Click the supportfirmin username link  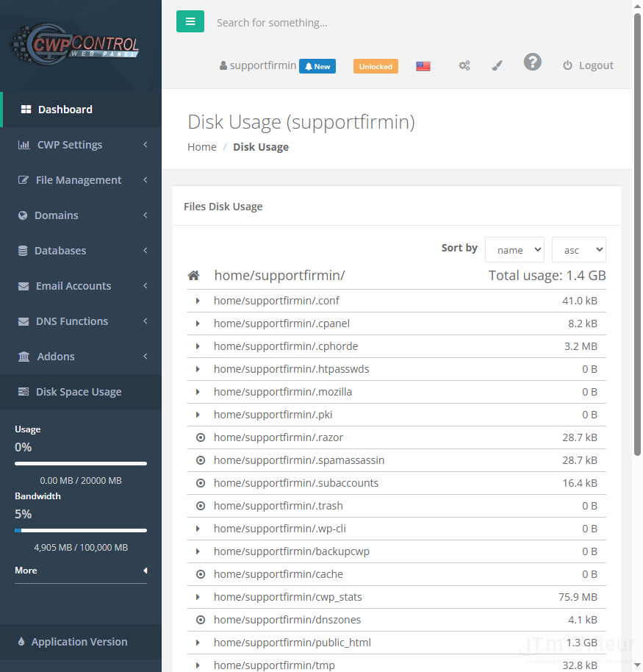point(262,65)
